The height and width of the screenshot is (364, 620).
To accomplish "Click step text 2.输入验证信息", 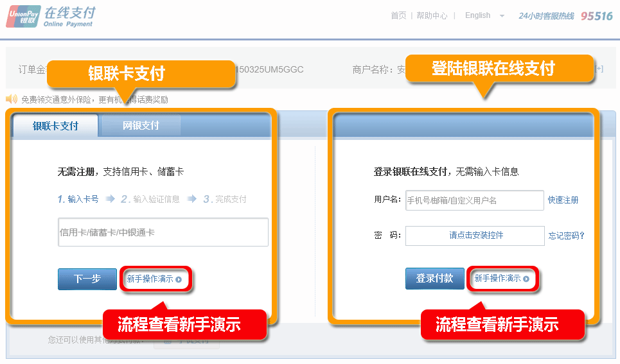I will (x=150, y=199).
